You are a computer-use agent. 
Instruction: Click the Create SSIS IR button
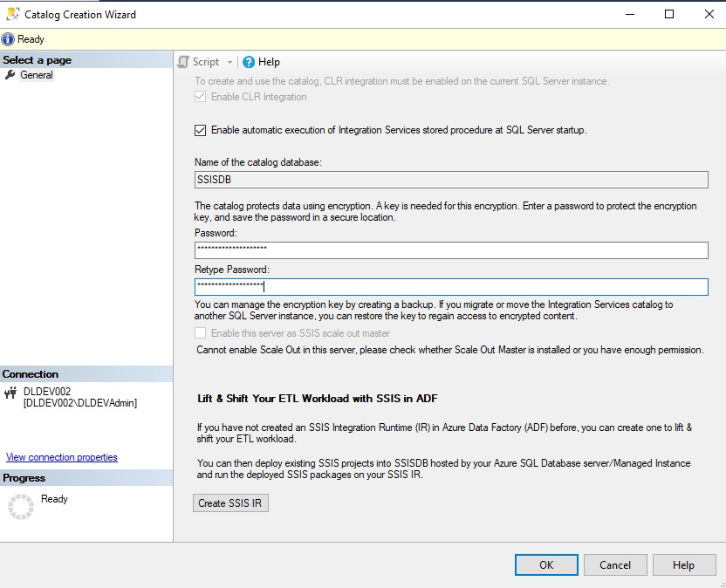[230, 503]
